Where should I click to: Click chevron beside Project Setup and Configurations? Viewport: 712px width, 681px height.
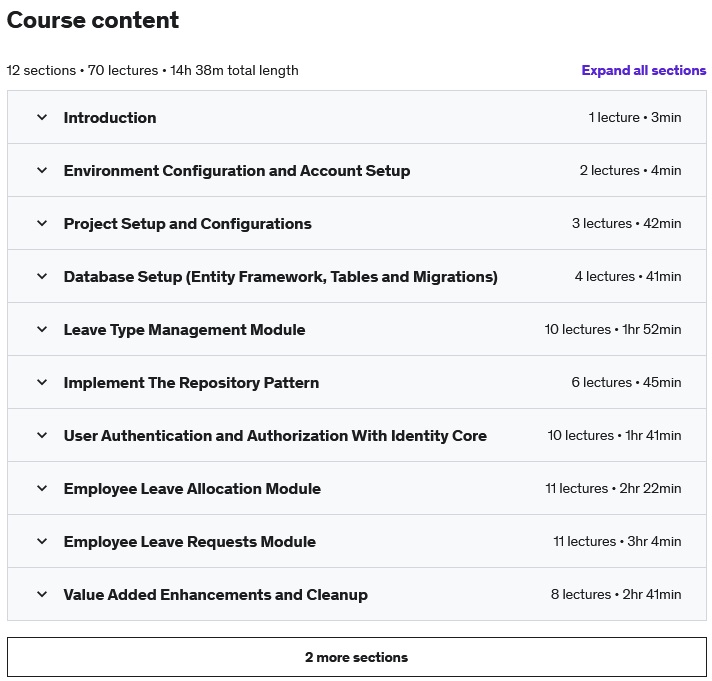coord(42,223)
